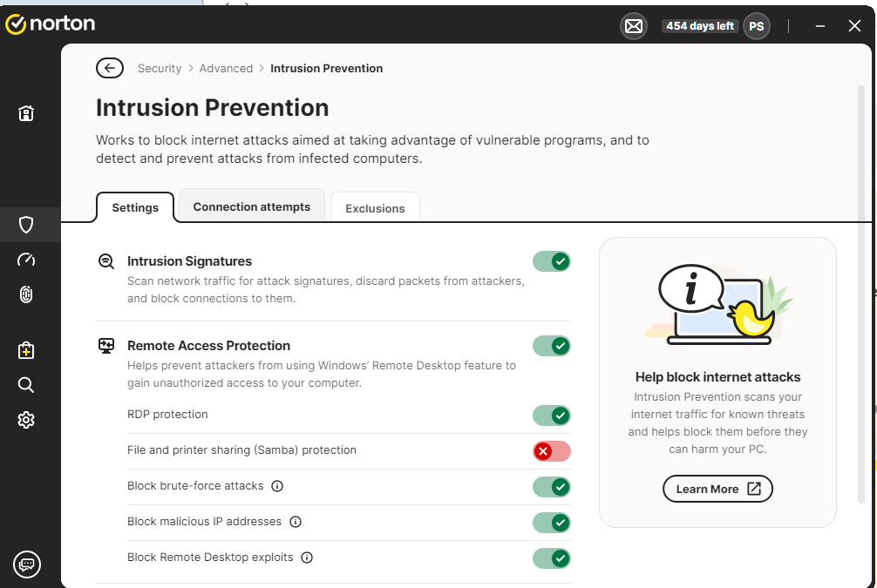Toggle Block malicious IP addresses switch
The image size is (877, 588).
tap(552, 523)
